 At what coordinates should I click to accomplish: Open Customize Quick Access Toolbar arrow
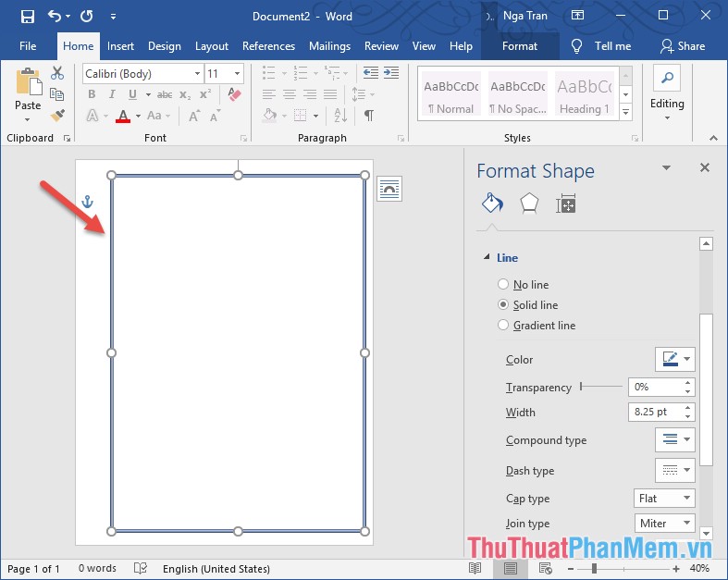pyautogui.click(x=113, y=17)
